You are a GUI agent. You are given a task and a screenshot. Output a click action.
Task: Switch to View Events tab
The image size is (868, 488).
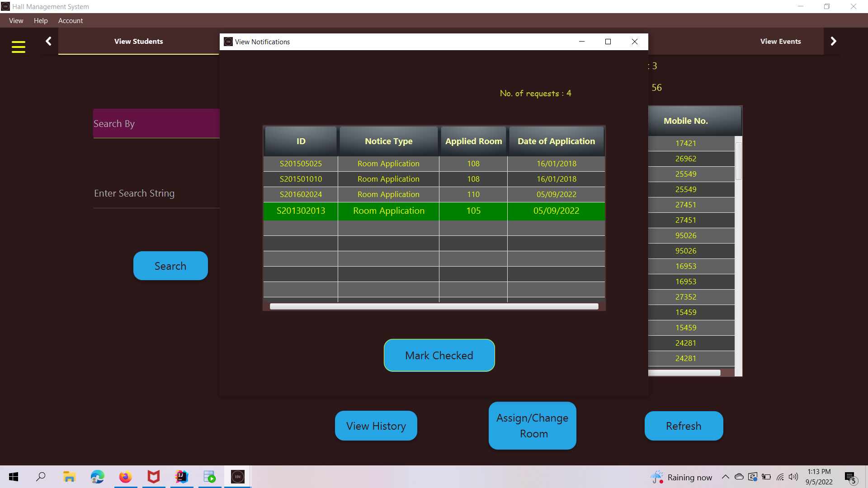[x=780, y=42]
